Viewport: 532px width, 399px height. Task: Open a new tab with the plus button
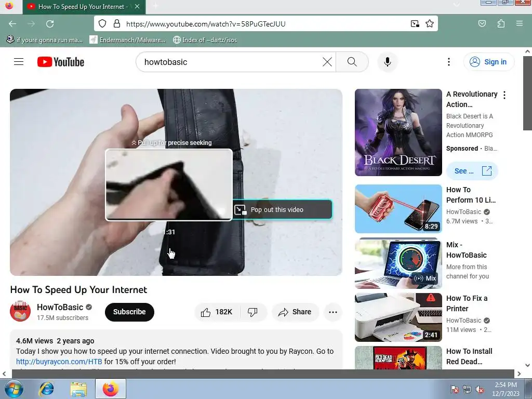point(156,6)
